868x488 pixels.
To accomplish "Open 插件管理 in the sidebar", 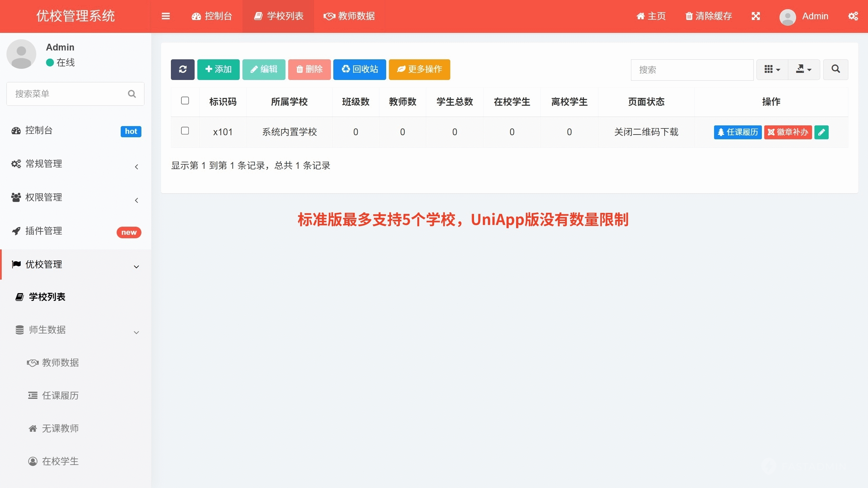I will point(76,231).
